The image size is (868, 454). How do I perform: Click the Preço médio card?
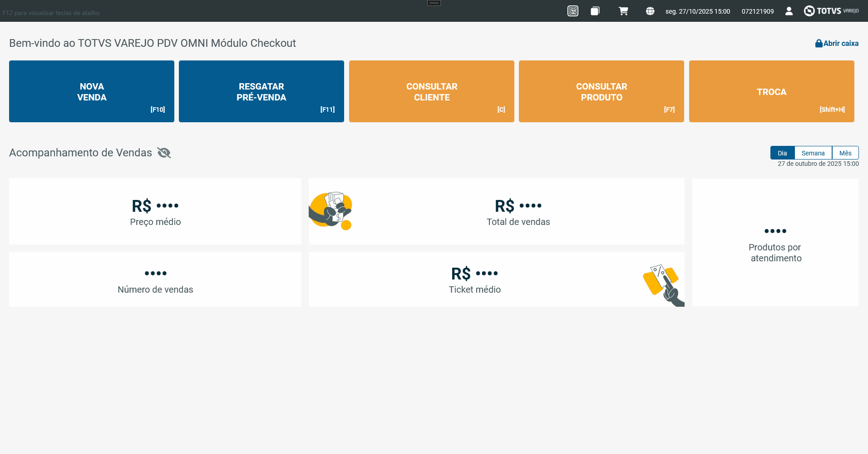point(155,211)
